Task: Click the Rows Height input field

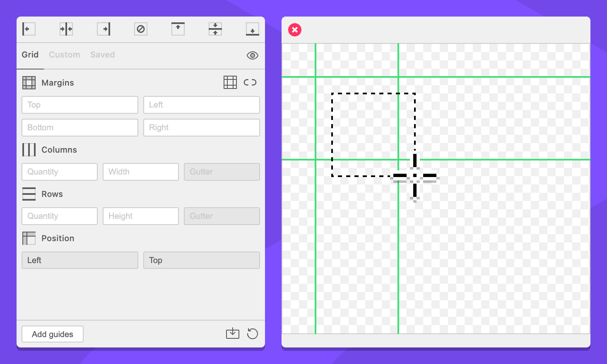Action: (x=141, y=216)
